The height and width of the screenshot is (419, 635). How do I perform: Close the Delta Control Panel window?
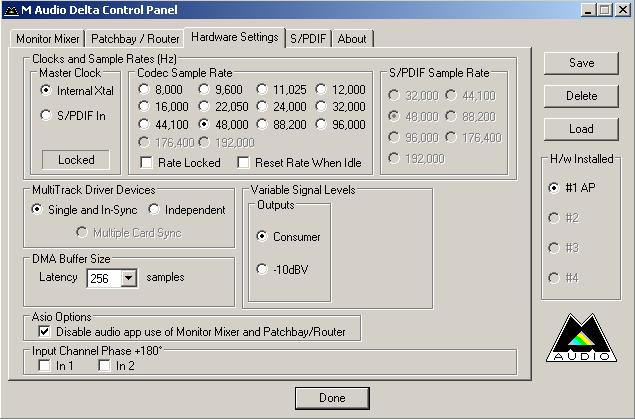click(623, 10)
